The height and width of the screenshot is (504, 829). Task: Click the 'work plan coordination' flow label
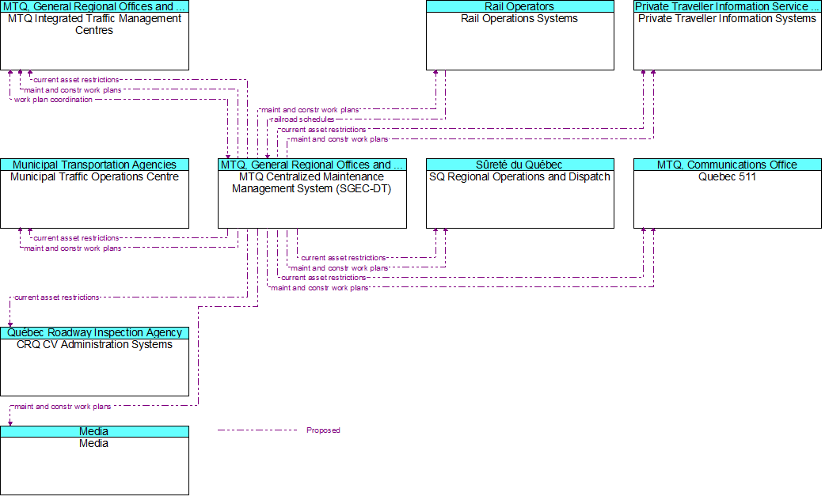(x=53, y=100)
